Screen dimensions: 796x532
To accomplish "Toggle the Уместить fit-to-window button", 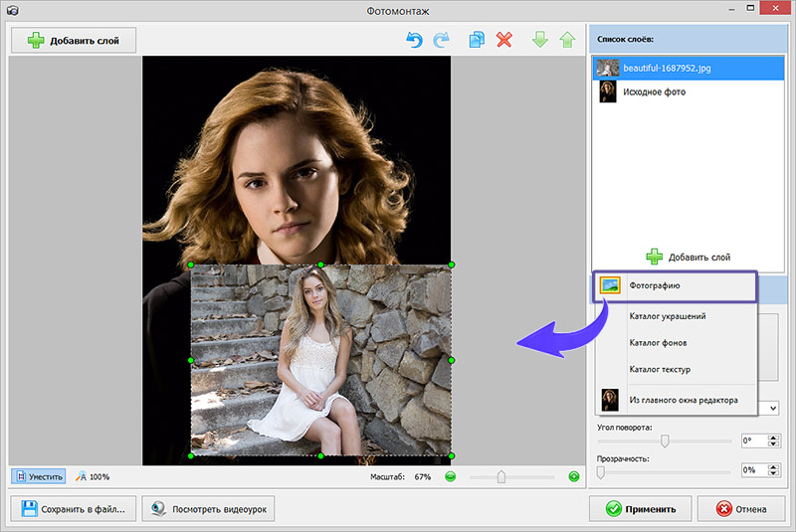I will pyautogui.click(x=39, y=476).
